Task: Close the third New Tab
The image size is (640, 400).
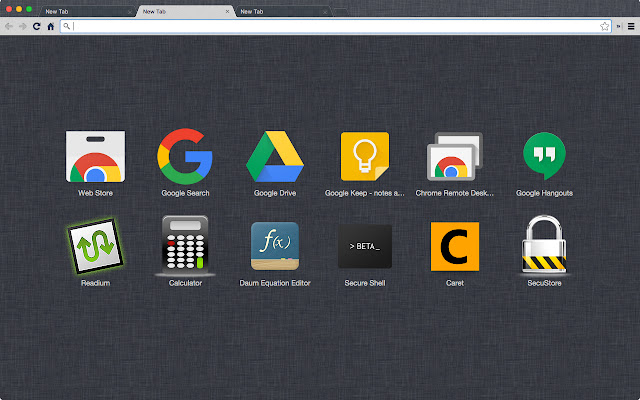Action: (325, 12)
